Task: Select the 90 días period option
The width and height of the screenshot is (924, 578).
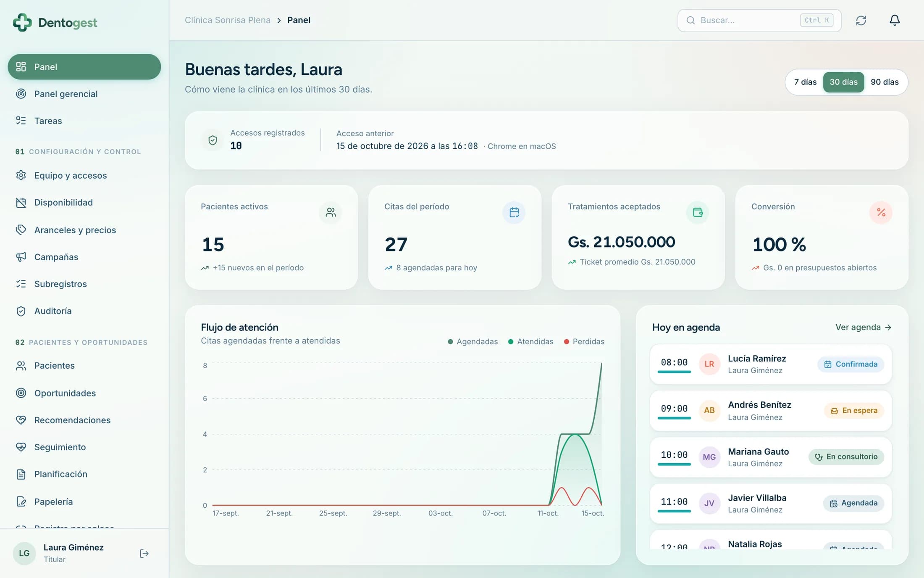Action: pos(885,82)
